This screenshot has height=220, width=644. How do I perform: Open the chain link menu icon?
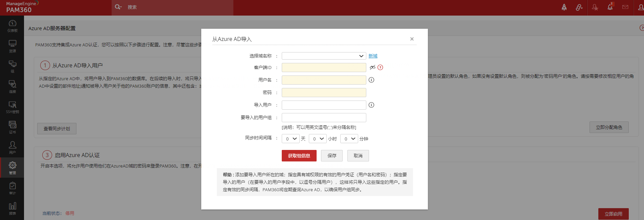(x=579, y=7)
